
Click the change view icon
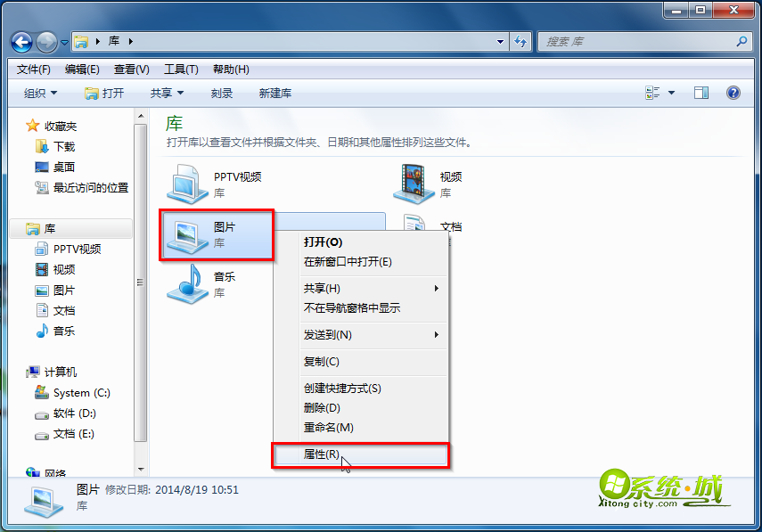pos(652,93)
